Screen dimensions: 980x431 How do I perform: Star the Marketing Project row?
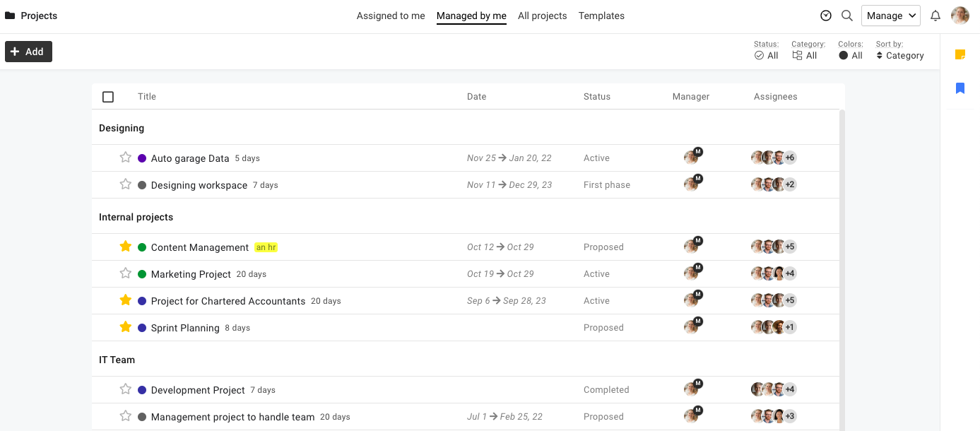(125, 273)
